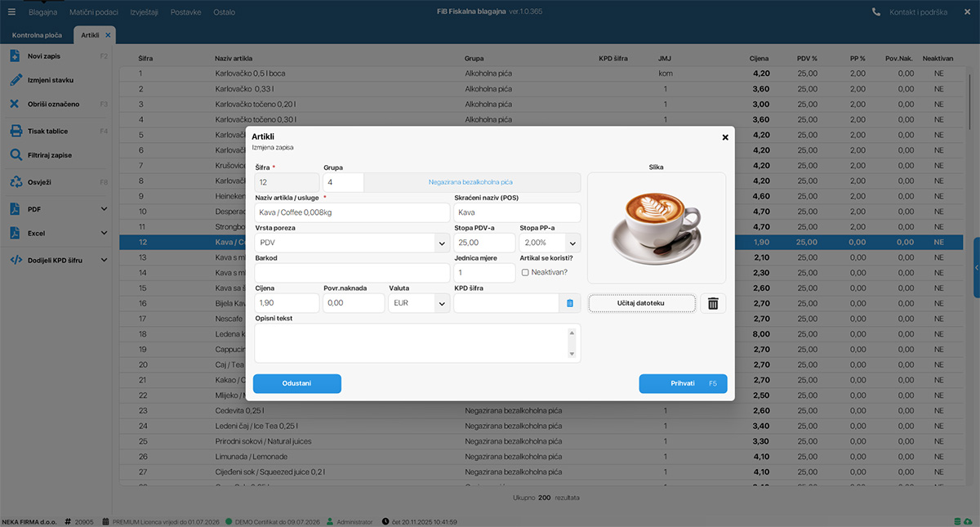Viewport: 980px width, 527px height.
Task: Click the Osvježi refresh icon
Action: coord(15,181)
